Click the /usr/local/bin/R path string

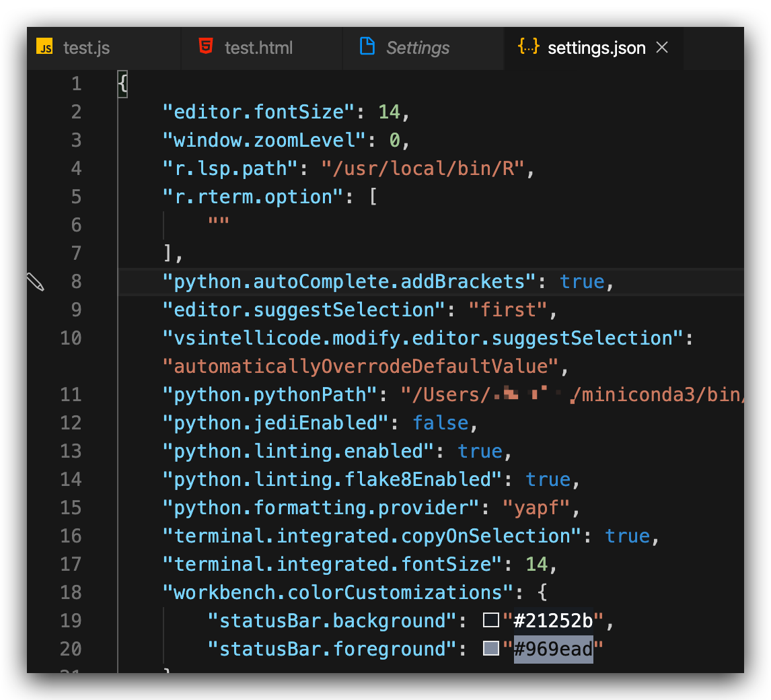click(x=423, y=168)
